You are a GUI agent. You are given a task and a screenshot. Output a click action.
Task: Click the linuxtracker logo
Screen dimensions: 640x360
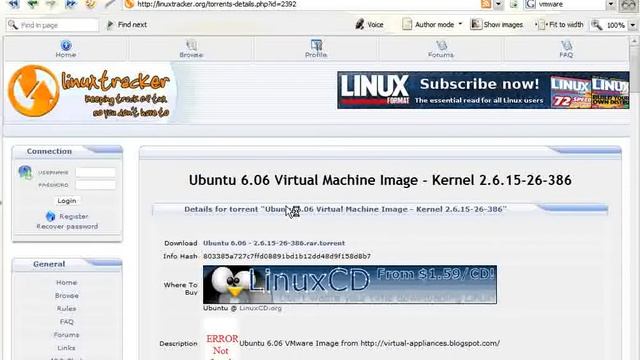(89, 91)
